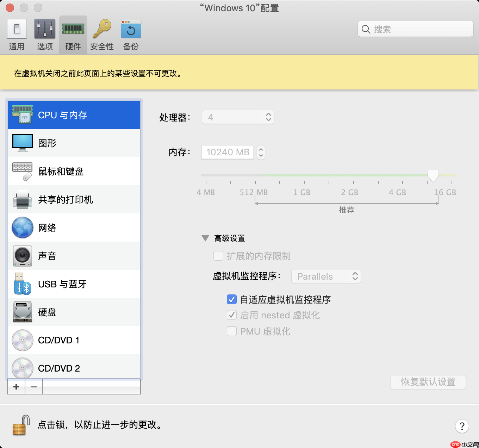Switch to 选项 settings

coord(44,34)
